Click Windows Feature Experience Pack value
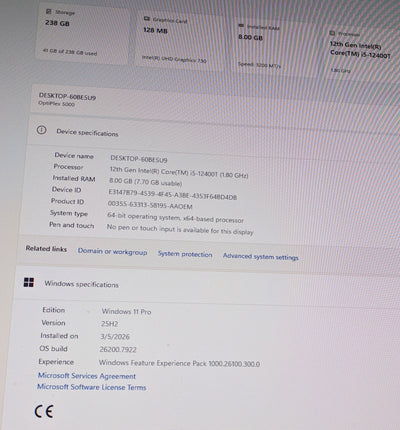 [x=179, y=363]
